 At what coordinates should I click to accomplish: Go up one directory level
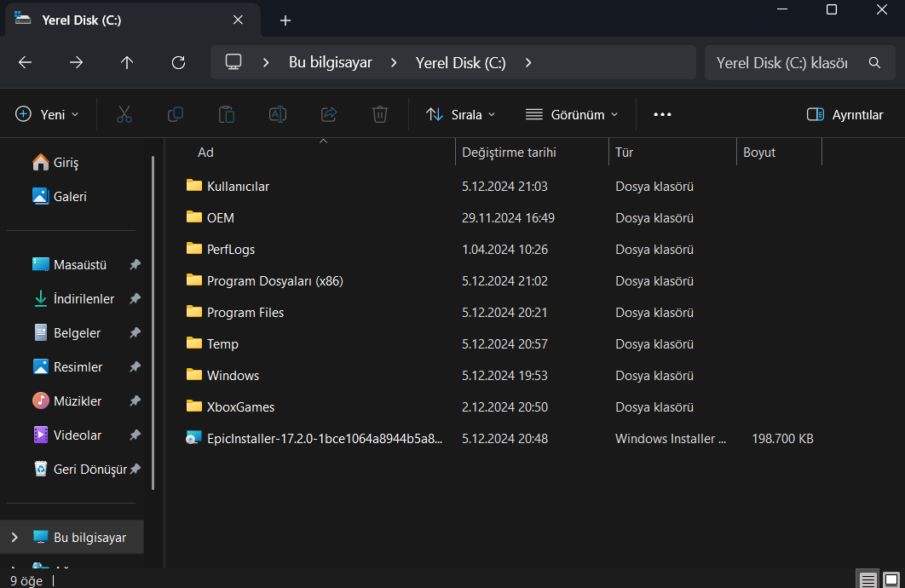pyautogui.click(x=127, y=62)
